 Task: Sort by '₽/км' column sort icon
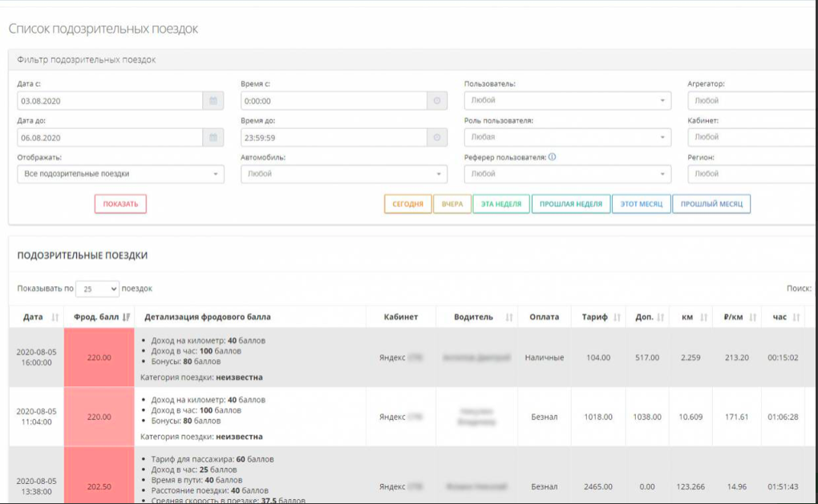[753, 317]
